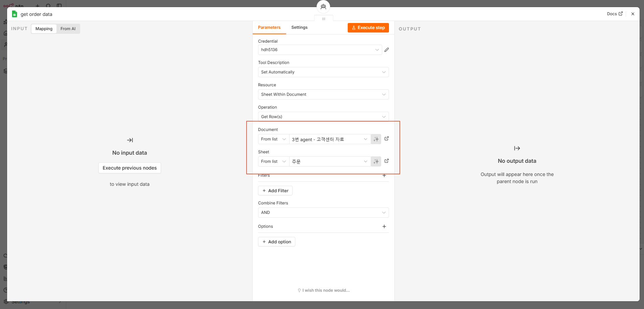The width and height of the screenshot is (644, 309).
Task: Click the pencil icon to edit the credential
Action: pos(387,50)
